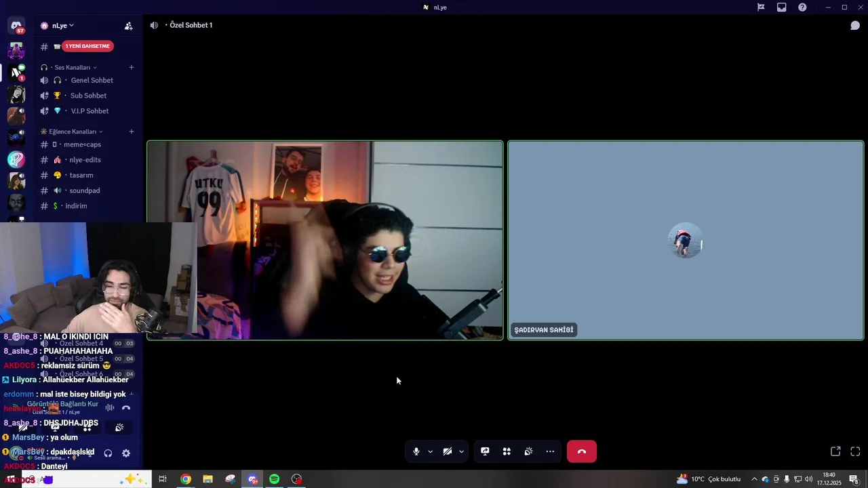This screenshot has height=488, width=868.
Task: Toggle microphone mute in call controls
Action: tap(416, 451)
